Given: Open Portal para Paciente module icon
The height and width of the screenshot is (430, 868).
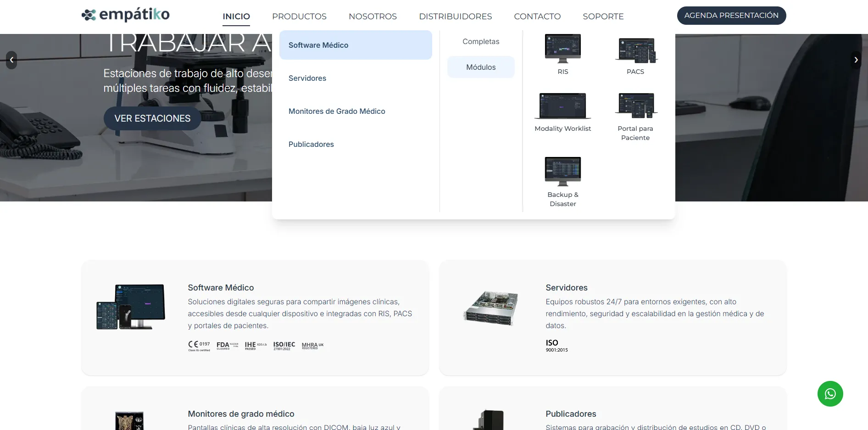Looking at the screenshot, I should coord(635,106).
